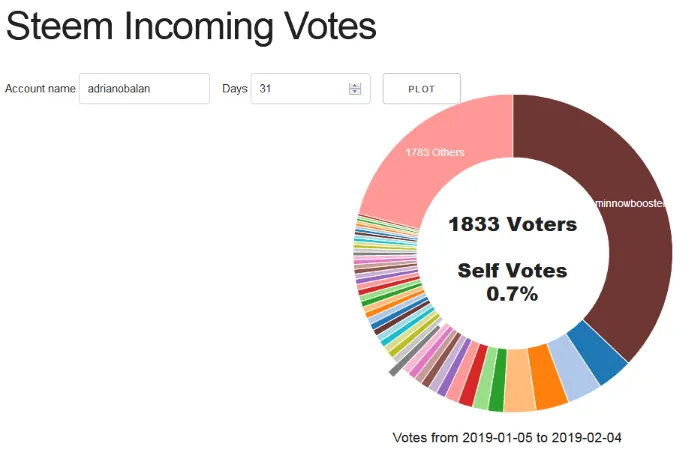Click the light blue slice at chart bottom
Viewport: 692px width, 459px height.
(x=572, y=369)
